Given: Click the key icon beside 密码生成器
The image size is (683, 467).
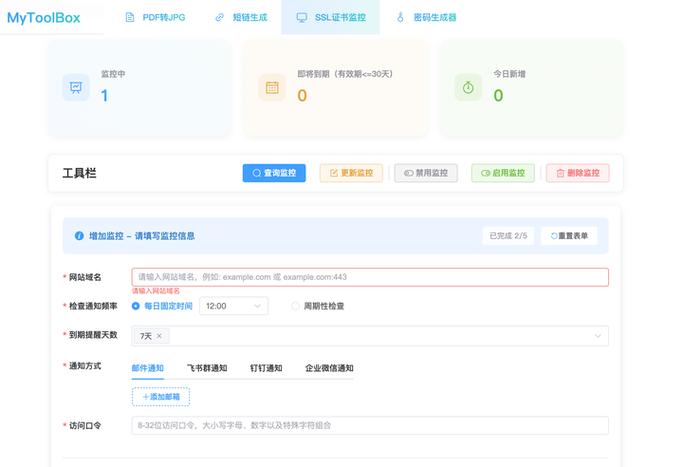Looking at the screenshot, I should pos(400,17).
